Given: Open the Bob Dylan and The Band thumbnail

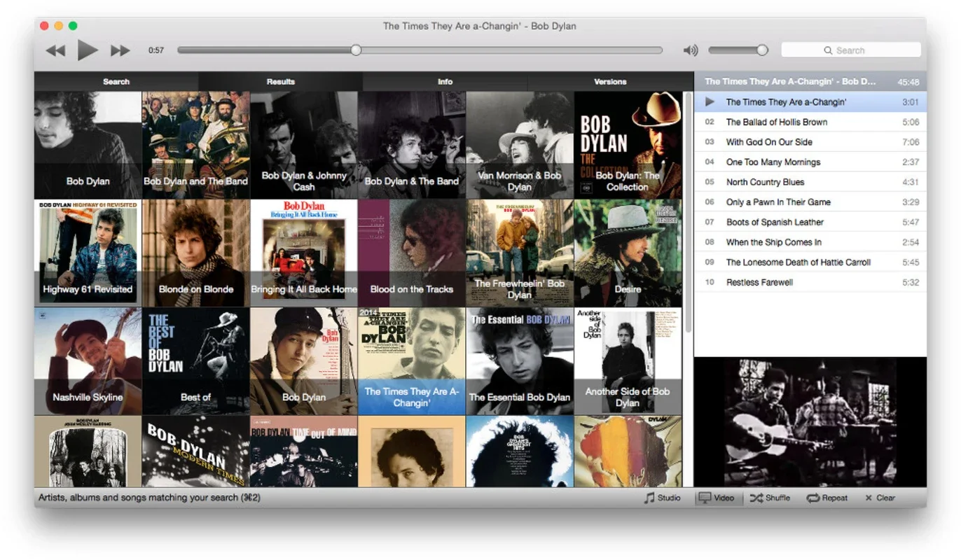Looking at the screenshot, I should (196, 145).
